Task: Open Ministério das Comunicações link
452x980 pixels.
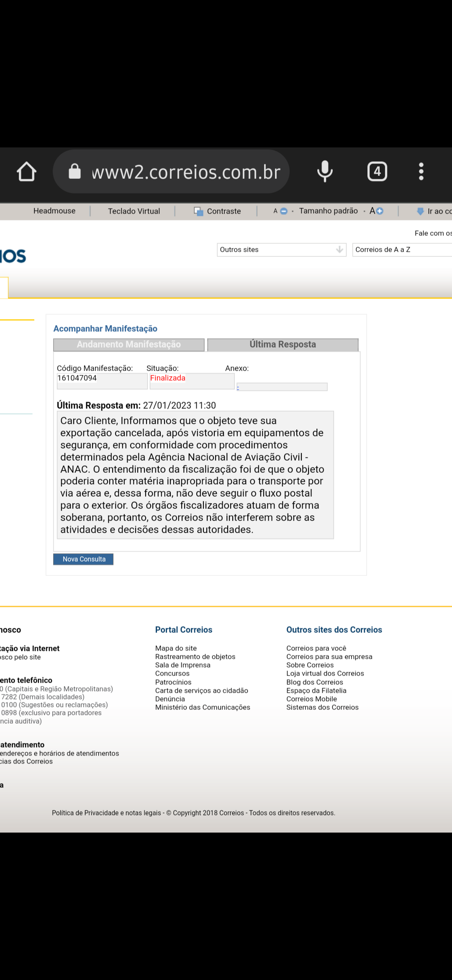Action: tap(203, 707)
